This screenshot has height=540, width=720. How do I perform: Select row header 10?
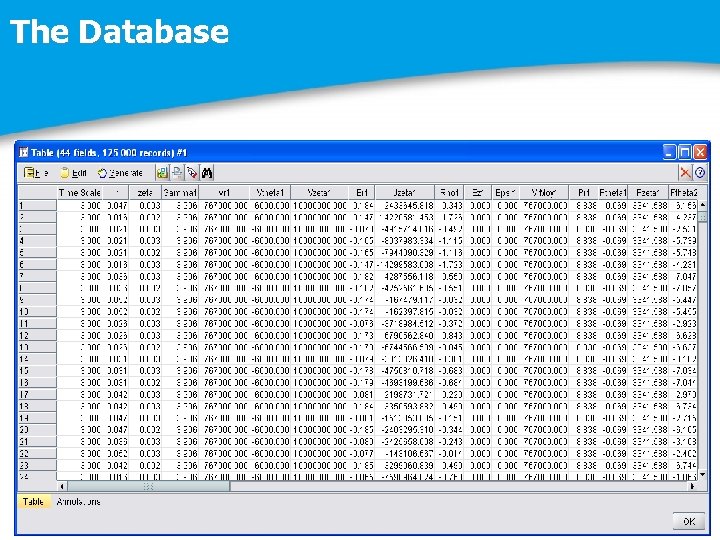point(37,311)
